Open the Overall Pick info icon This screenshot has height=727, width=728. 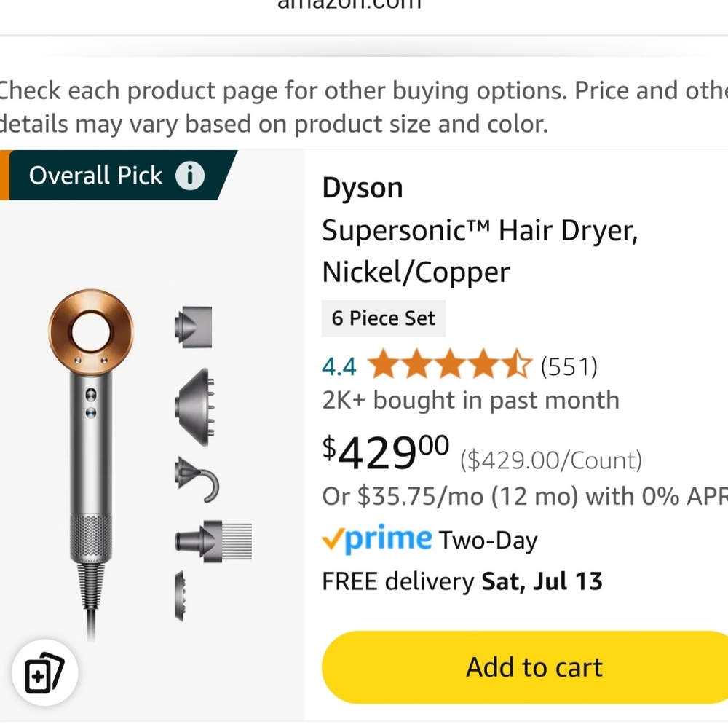pos(191,175)
